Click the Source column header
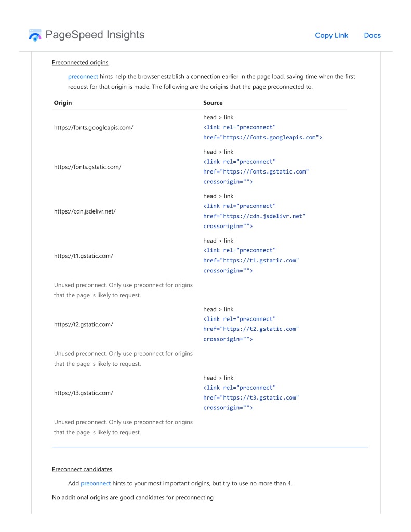The height and width of the screenshot is (532, 411). tap(213, 103)
